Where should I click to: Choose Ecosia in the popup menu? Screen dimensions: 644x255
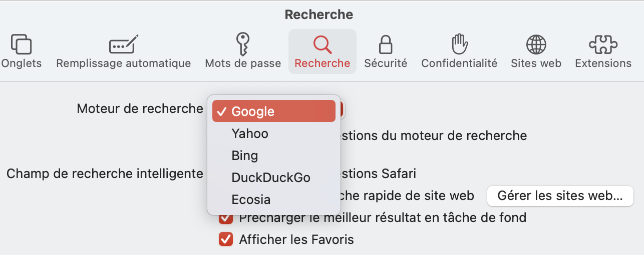(251, 199)
